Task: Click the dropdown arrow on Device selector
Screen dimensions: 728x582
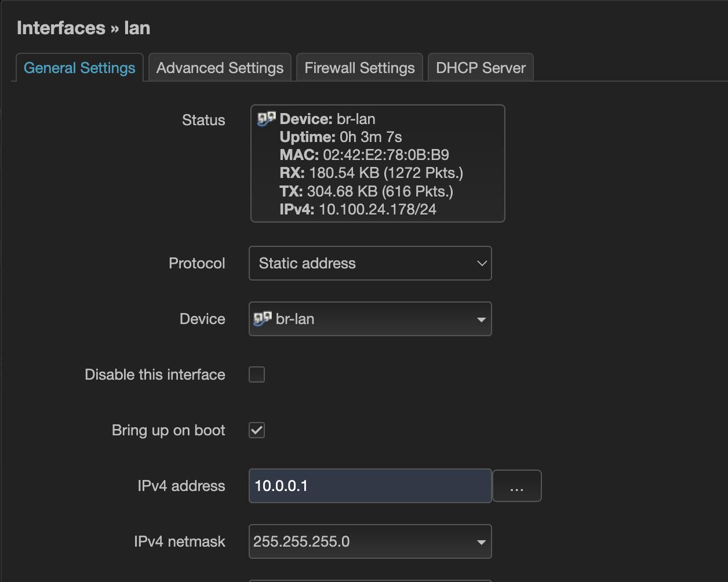Action: 481,319
